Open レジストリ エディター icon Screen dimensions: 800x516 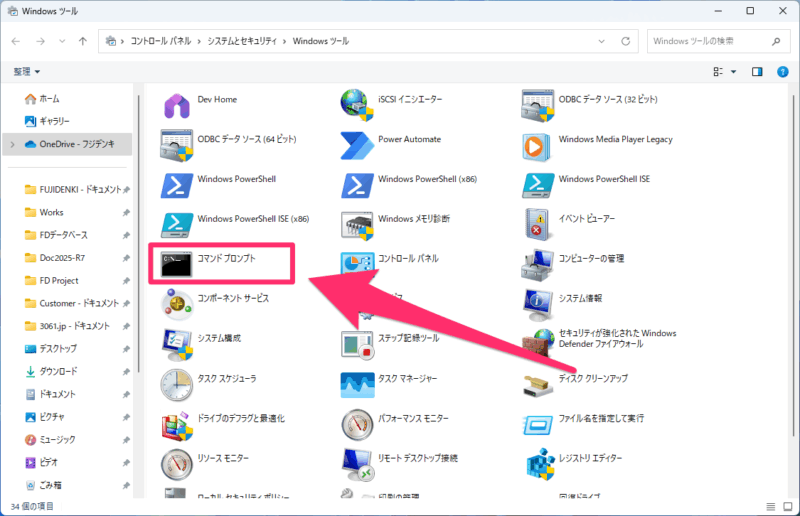[540, 464]
